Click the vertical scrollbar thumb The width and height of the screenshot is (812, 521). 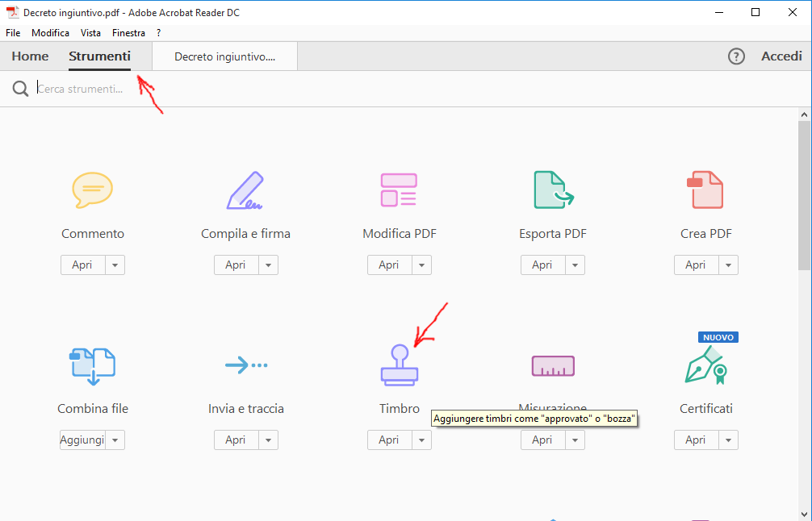coord(804,195)
